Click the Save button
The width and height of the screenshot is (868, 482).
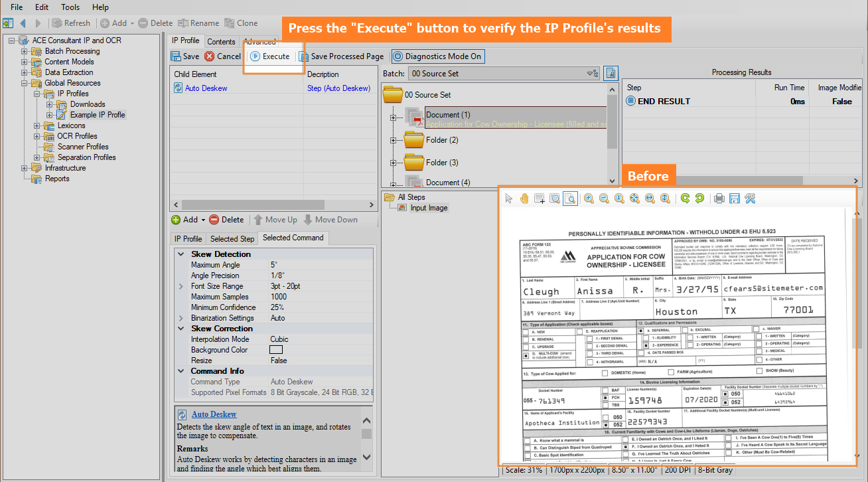tap(185, 56)
